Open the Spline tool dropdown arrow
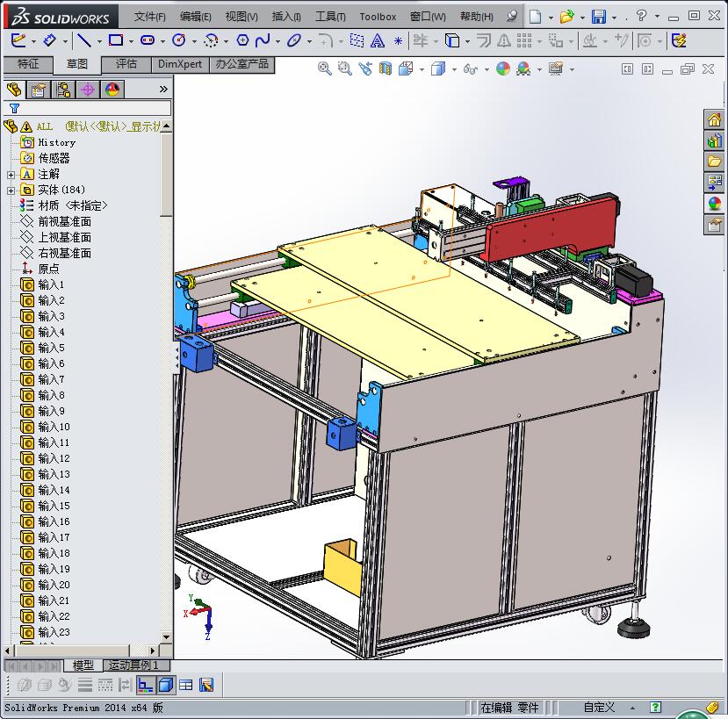Screen dimensions: 728x719 click(x=278, y=42)
